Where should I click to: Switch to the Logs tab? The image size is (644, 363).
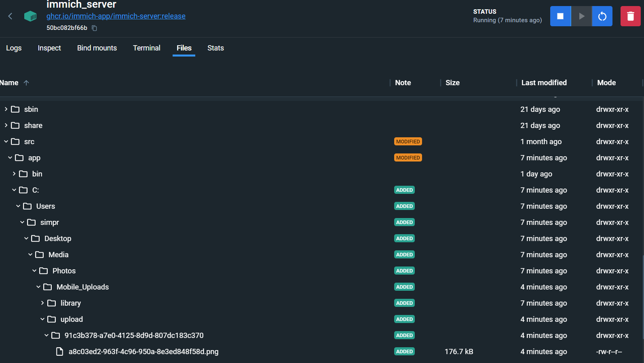point(14,48)
